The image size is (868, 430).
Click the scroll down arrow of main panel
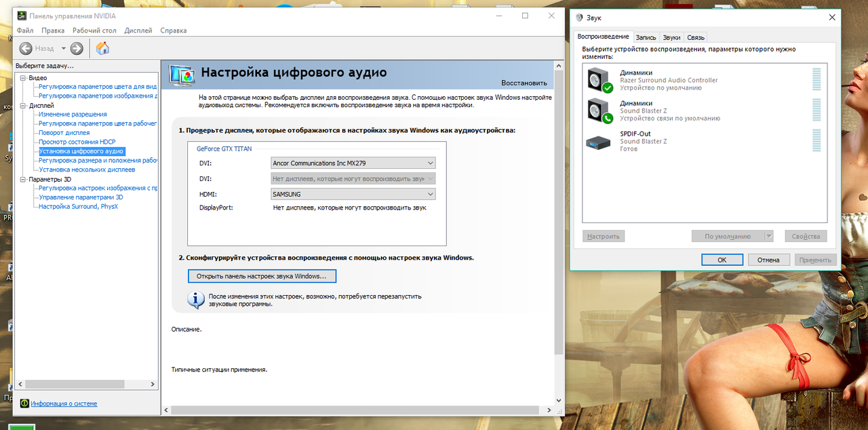559,402
